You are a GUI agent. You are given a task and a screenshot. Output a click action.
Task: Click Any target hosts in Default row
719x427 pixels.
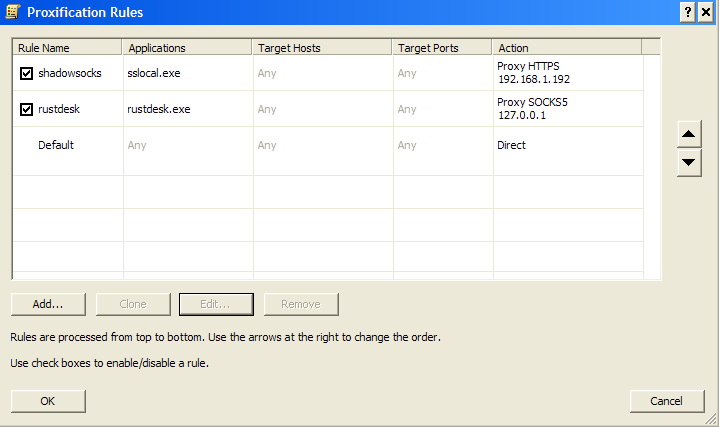pos(267,145)
